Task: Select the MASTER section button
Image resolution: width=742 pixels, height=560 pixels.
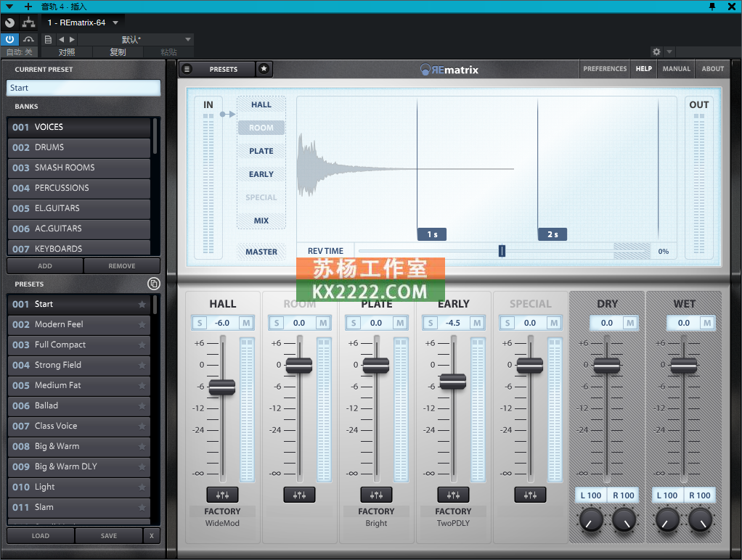Action: (261, 252)
